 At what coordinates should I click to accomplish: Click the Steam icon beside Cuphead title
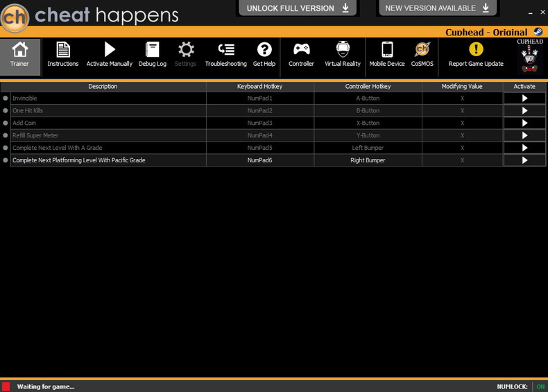538,32
